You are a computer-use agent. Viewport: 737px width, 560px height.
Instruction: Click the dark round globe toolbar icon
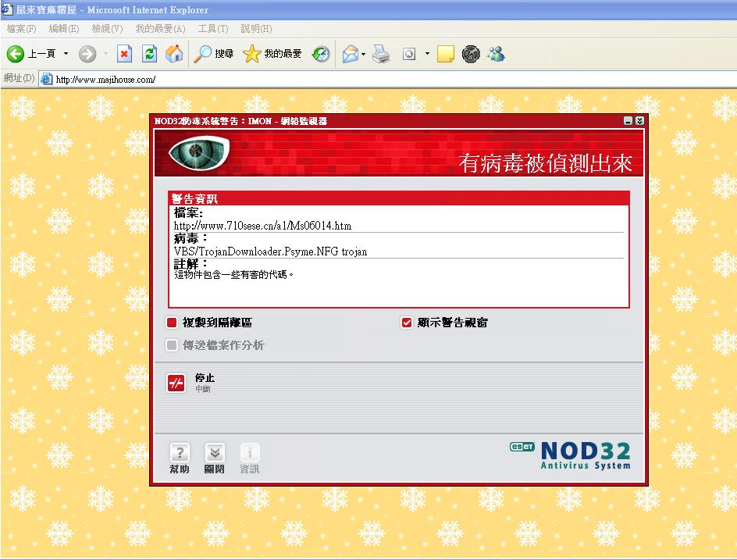point(471,54)
